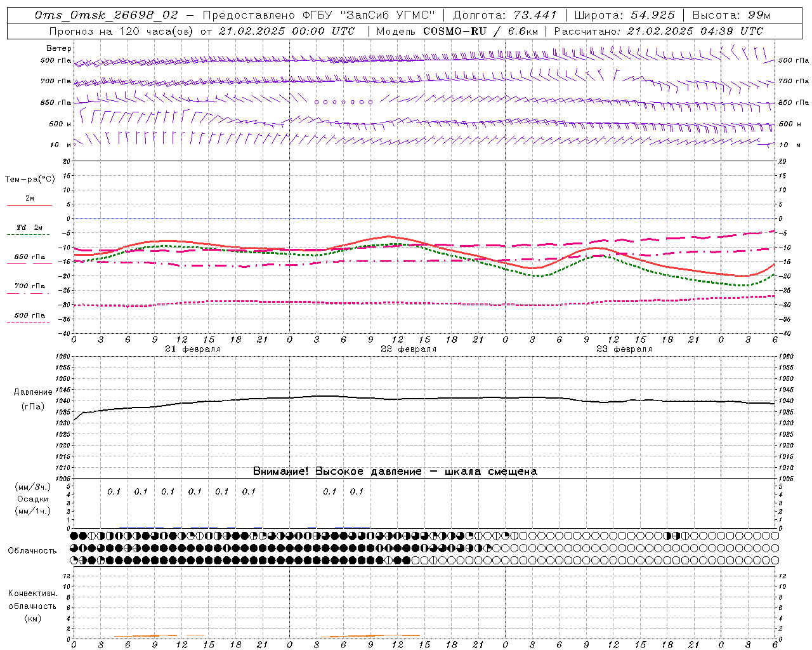Click the Давление panel label

coord(33,392)
